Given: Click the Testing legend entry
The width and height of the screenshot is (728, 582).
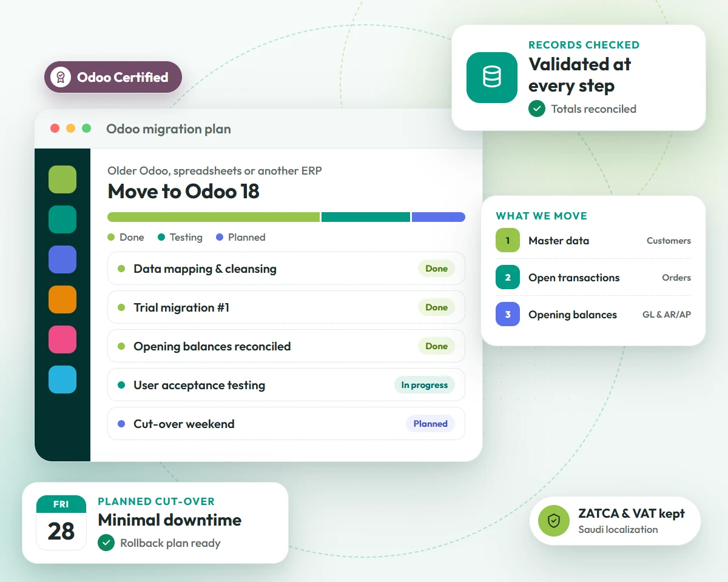Looking at the screenshot, I should tap(180, 237).
